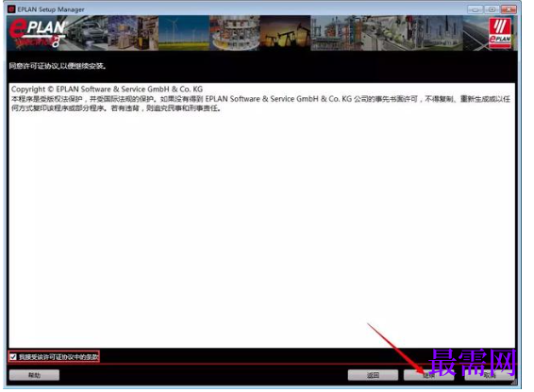Click the wind turbine banner image
Image resolution: width=534 pixels, height=392 pixels.
184,33
